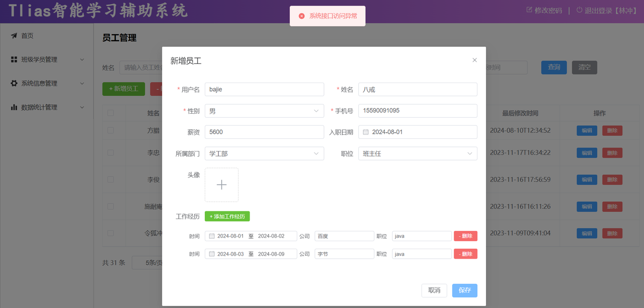644x308 pixels.
Task: Click the 保存 button to save employee
Action: tap(464, 290)
